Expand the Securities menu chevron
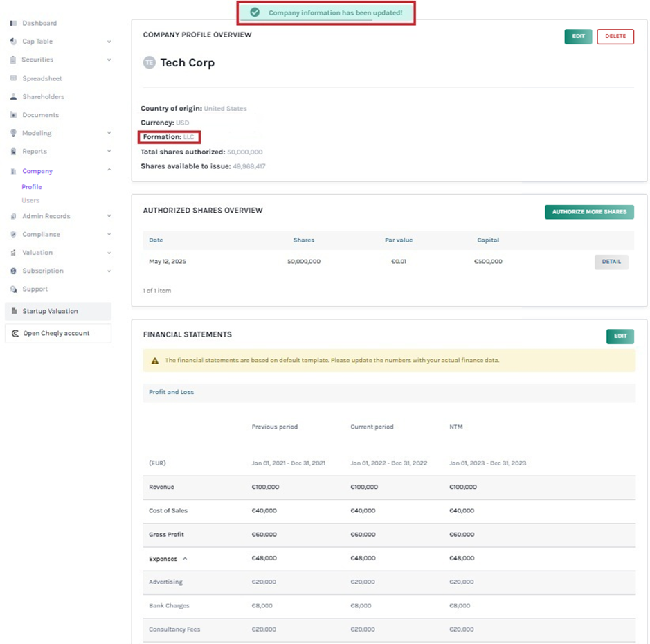The image size is (650, 644). pos(109,60)
